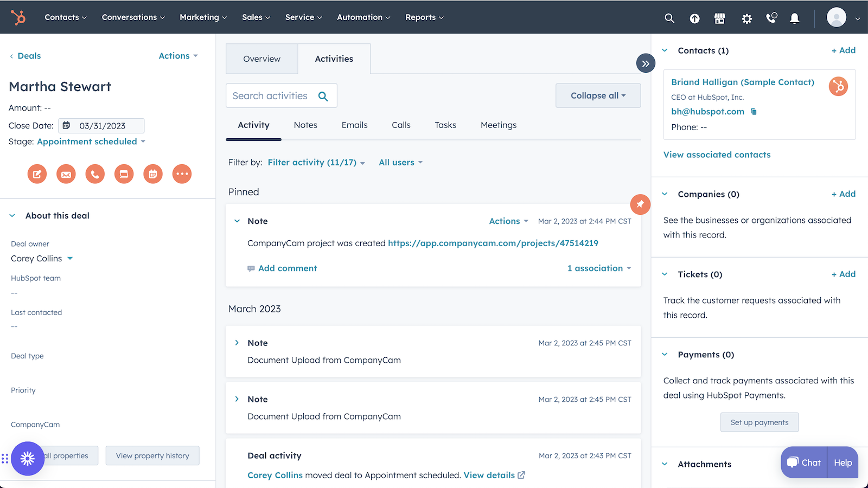Viewport: 868px width, 488px height.
Task: Collapse the right sidebar with the double-arrow button
Action: tap(646, 63)
